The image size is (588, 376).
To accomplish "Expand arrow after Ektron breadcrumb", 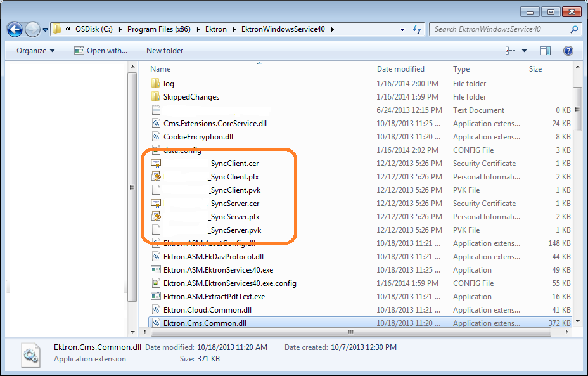I will (234, 29).
